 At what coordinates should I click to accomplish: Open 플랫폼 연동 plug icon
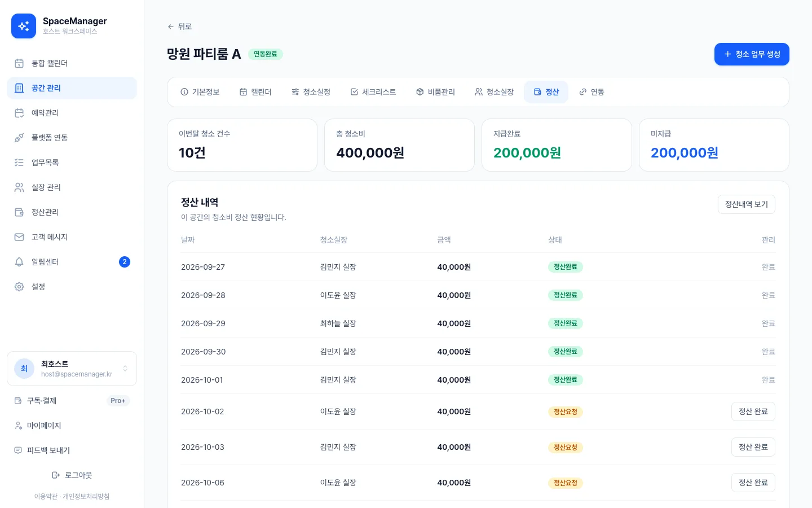[x=19, y=138]
